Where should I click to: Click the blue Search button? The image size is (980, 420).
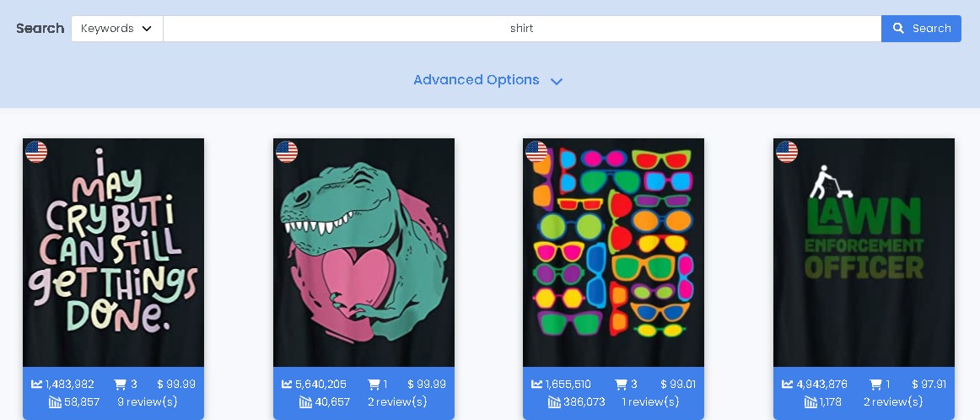[x=921, y=29]
